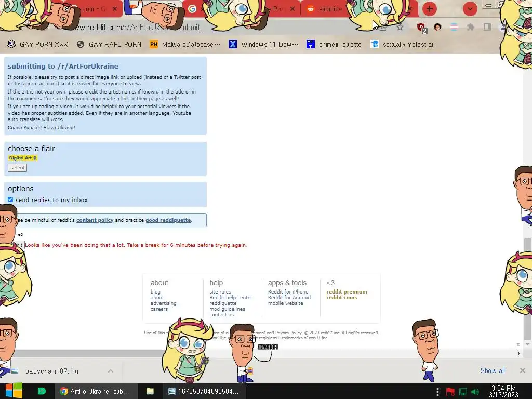Switch to the Google tab
Screen dimensions: 532x399
click(192, 9)
